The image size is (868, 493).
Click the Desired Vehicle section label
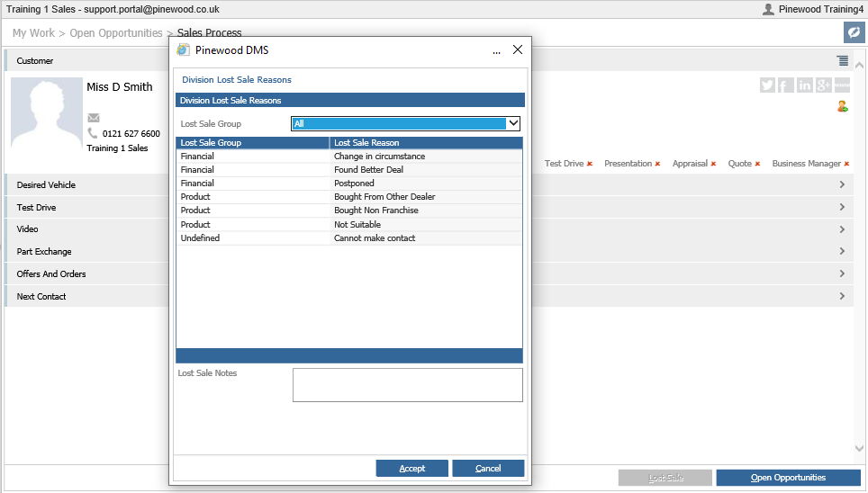click(x=46, y=184)
